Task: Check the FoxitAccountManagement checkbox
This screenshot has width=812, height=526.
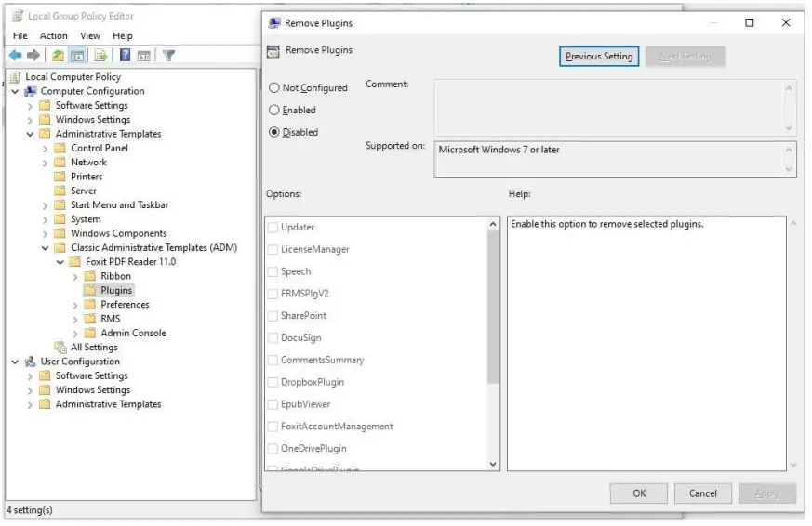Action: click(x=273, y=427)
